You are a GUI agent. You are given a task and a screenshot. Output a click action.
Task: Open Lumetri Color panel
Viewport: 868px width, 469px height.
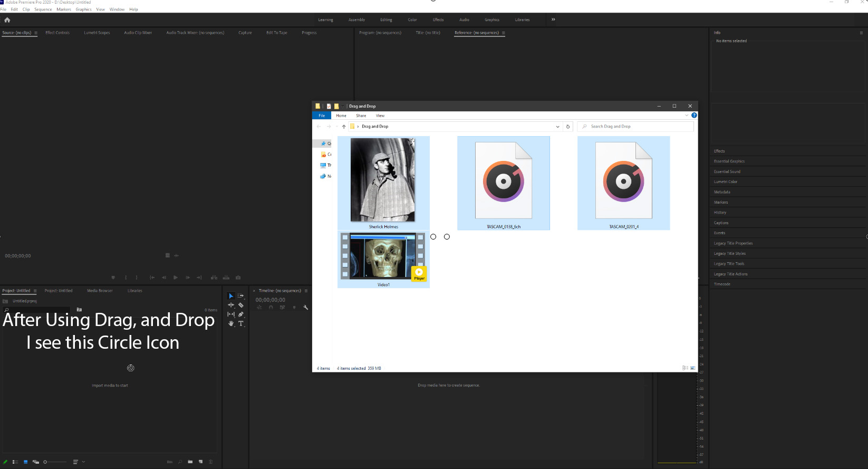726,182
